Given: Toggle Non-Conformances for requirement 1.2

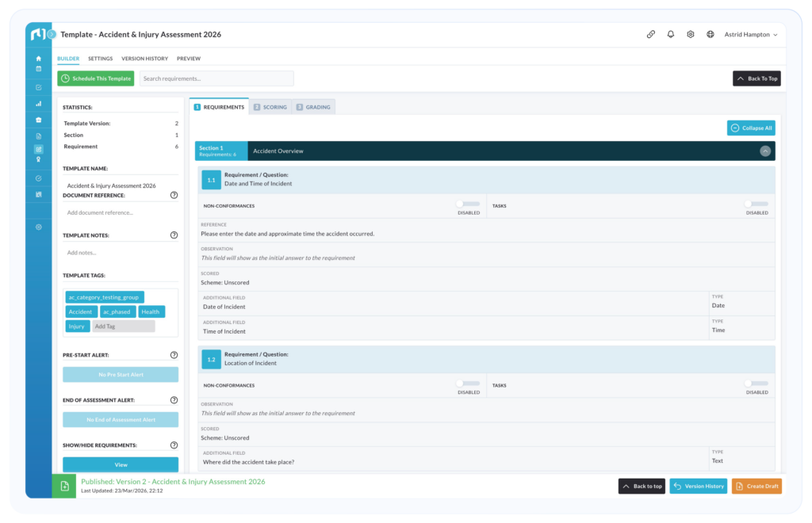Looking at the screenshot, I should (468, 384).
